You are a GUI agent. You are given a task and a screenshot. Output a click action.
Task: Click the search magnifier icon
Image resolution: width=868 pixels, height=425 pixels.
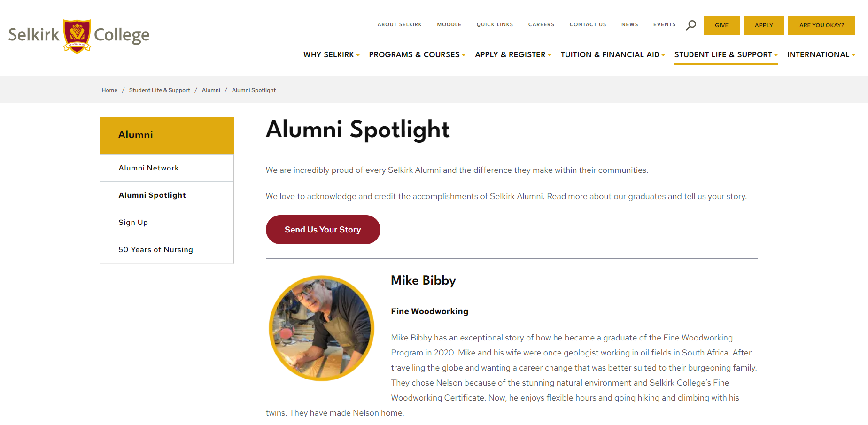(x=691, y=25)
